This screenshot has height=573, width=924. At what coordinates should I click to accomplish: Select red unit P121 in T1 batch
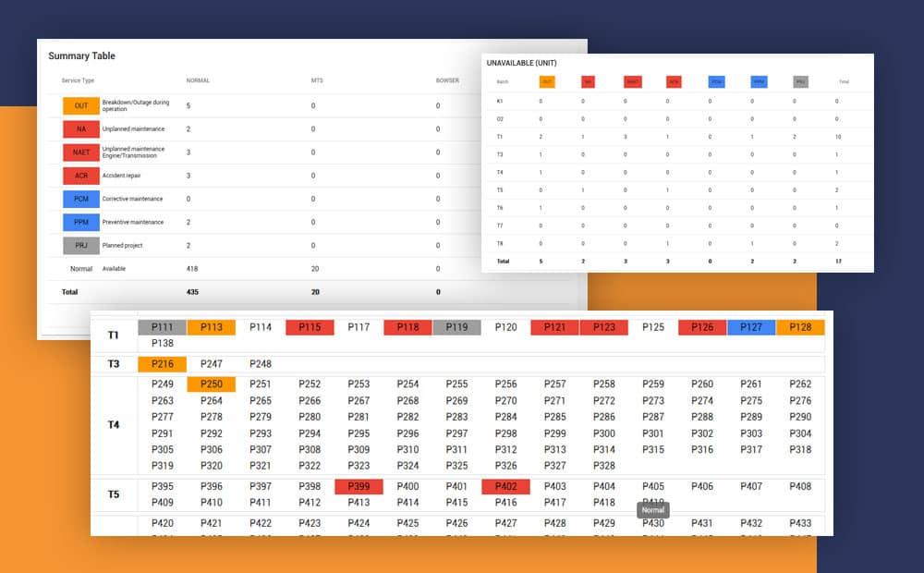(x=555, y=327)
